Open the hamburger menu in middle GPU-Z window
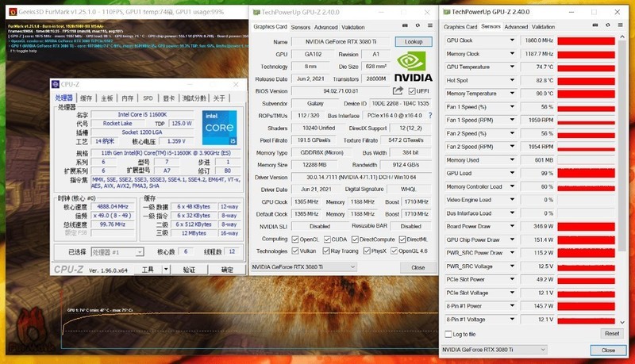635x364 pixels. tap(430, 25)
